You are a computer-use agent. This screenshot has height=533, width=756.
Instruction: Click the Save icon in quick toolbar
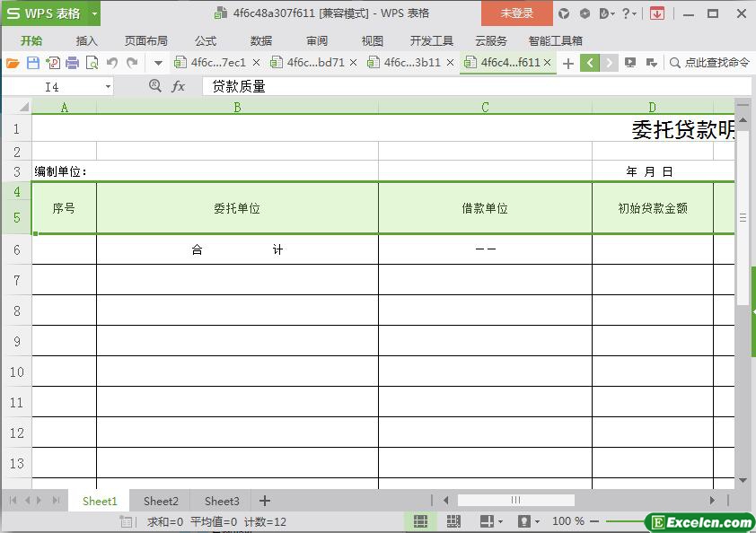[33, 63]
